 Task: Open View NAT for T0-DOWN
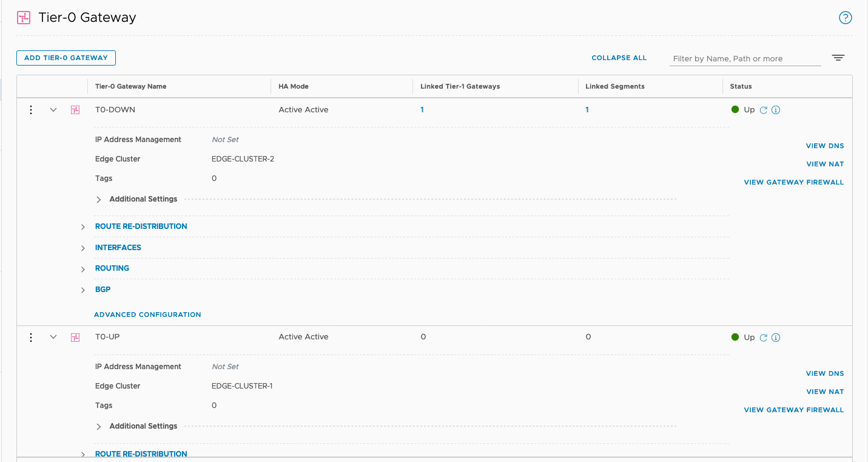[x=824, y=164]
